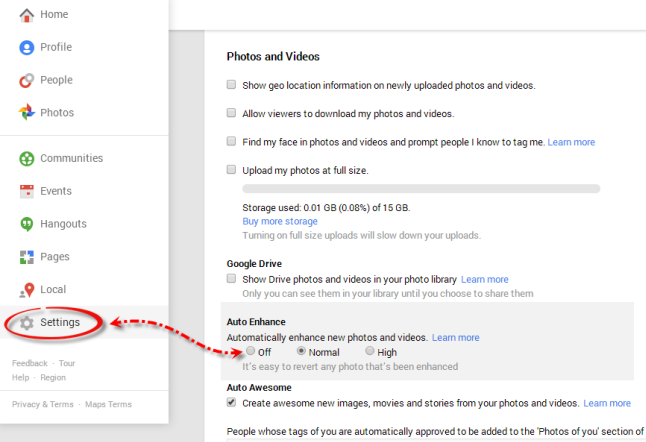
Task: Click the 'It's easy to revert' note
Action: pos(350,367)
